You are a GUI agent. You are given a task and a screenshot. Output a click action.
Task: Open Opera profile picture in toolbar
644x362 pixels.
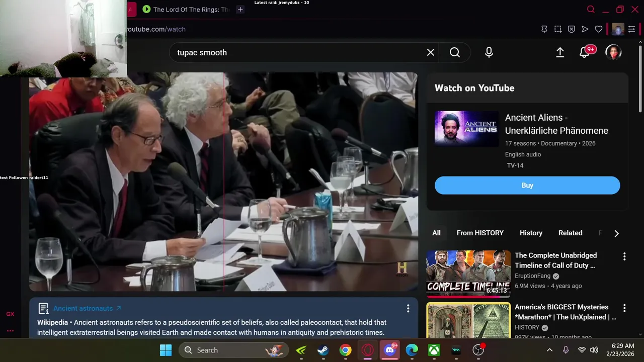pos(618,29)
